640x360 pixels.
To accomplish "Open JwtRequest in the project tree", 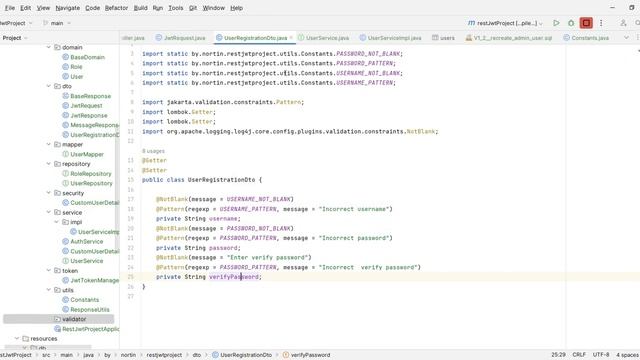I will (x=82, y=106).
